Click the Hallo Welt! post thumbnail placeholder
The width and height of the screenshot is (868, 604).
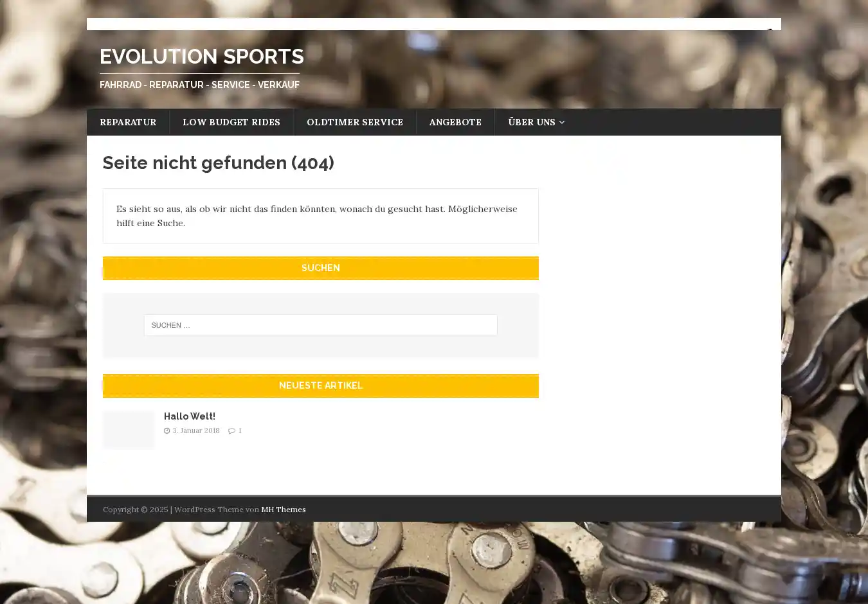pos(129,429)
